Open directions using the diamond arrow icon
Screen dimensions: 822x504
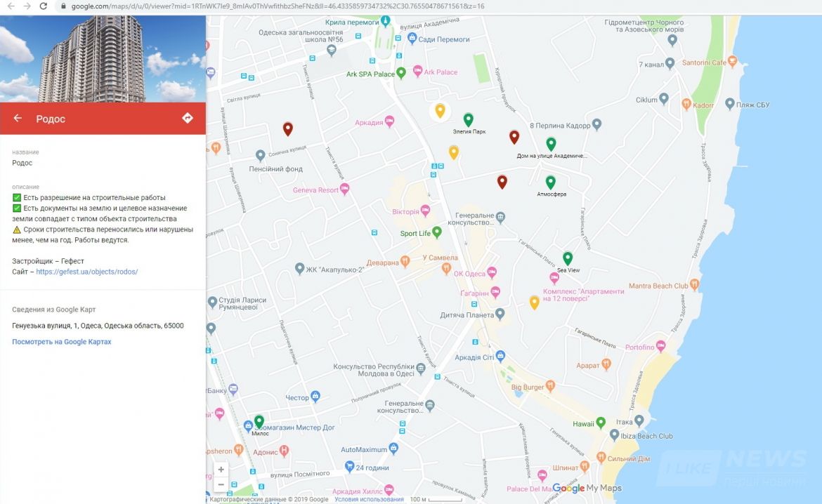click(188, 118)
